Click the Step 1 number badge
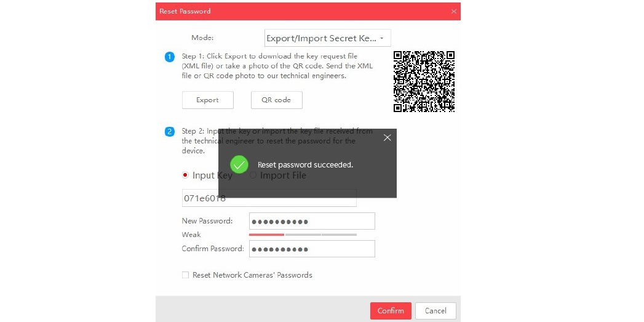 click(x=170, y=57)
